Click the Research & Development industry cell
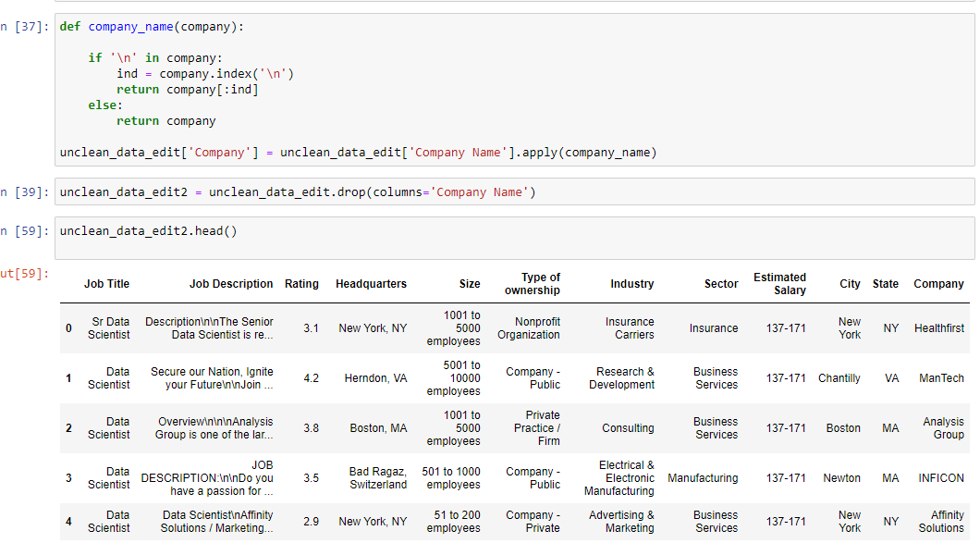 [622, 377]
